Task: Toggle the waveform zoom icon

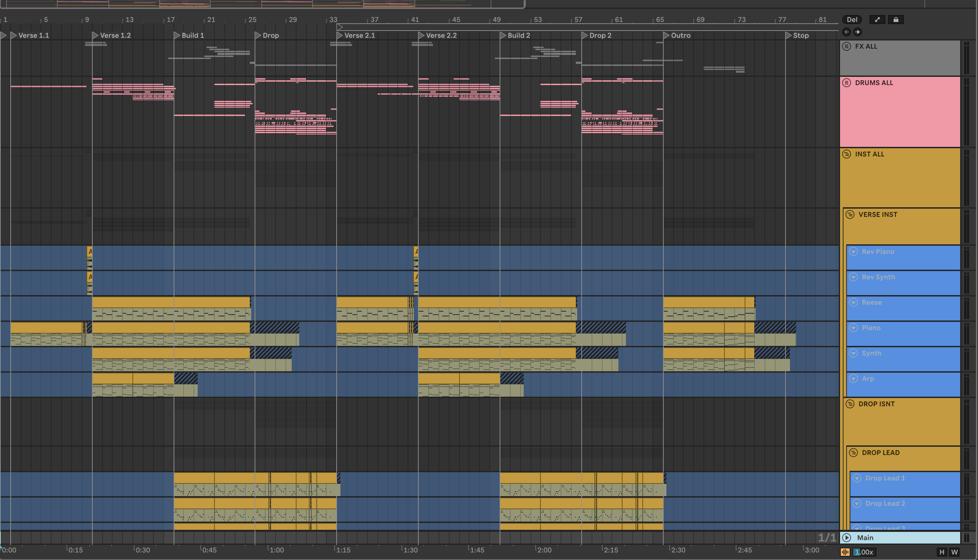Action: coord(845,552)
